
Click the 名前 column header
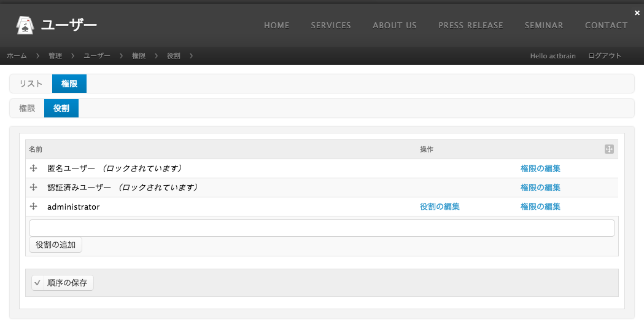36,149
